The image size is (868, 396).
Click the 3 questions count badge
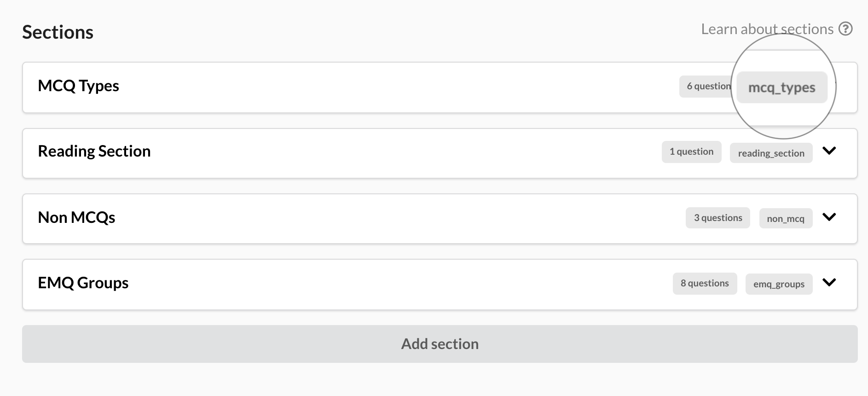click(x=718, y=218)
